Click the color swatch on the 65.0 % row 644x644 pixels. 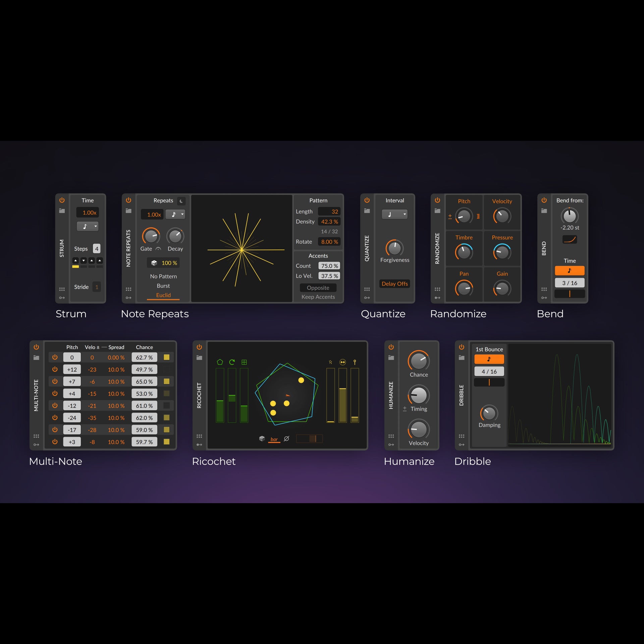[x=166, y=381]
